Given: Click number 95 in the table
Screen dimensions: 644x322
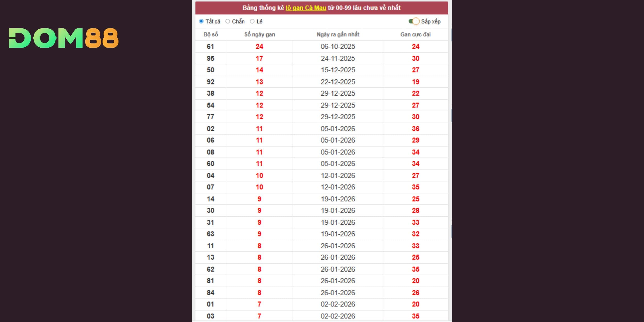Looking at the screenshot, I should pos(210,58).
